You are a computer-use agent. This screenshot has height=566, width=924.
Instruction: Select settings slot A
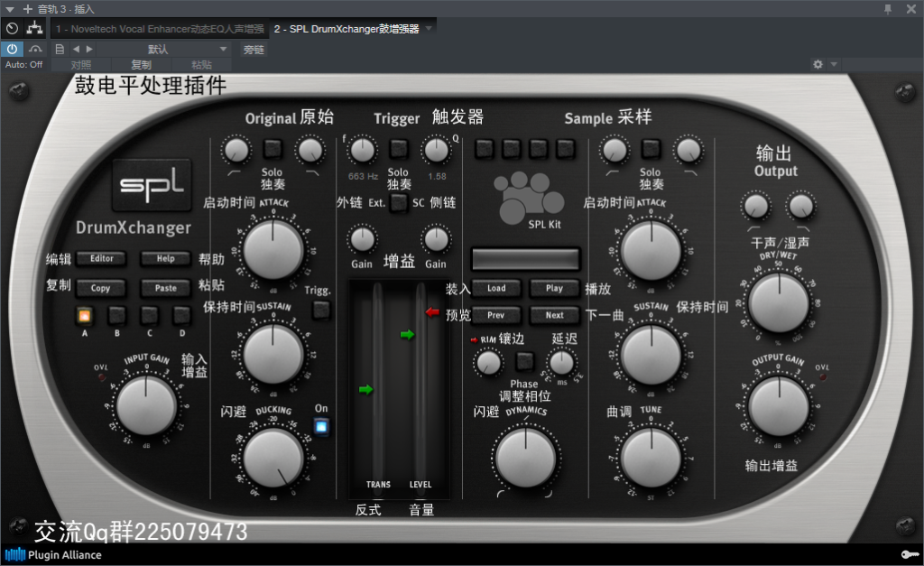click(84, 316)
